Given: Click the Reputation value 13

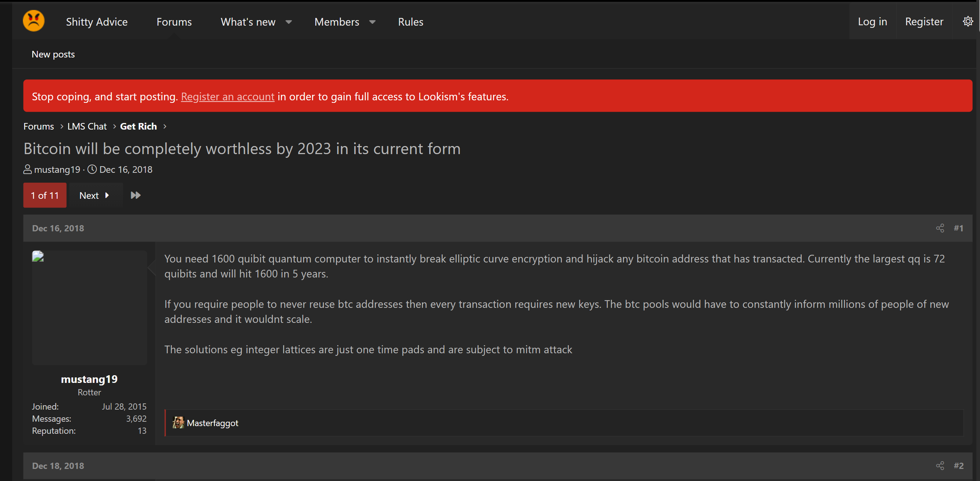Looking at the screenshot, I should point(142,431).
